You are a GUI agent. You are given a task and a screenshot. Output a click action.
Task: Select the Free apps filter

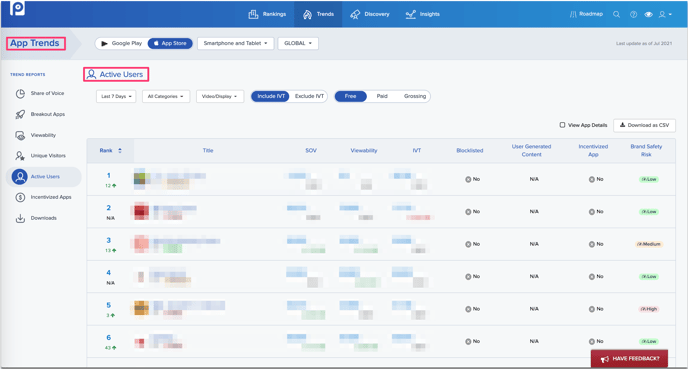pyautogui.click(x=350, y=96)
